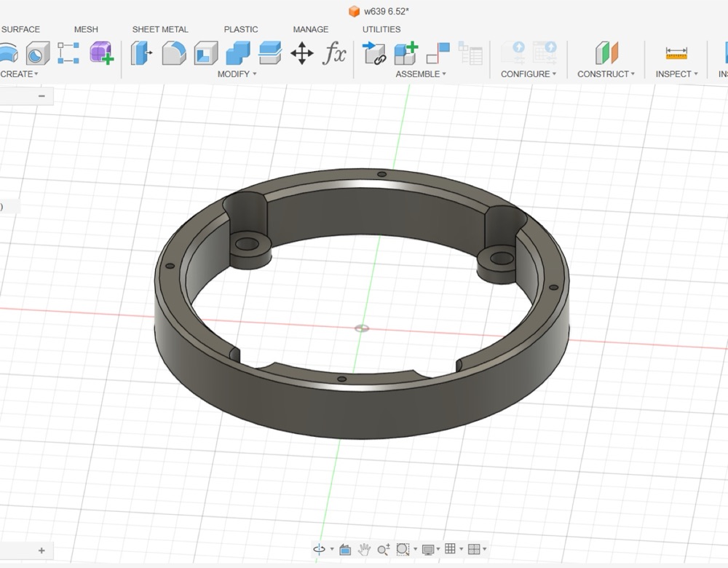Image resolution: width=728 pixels, height=568 pixels.
Task: Open the Create Form purple tool
Action: (102, 53)
